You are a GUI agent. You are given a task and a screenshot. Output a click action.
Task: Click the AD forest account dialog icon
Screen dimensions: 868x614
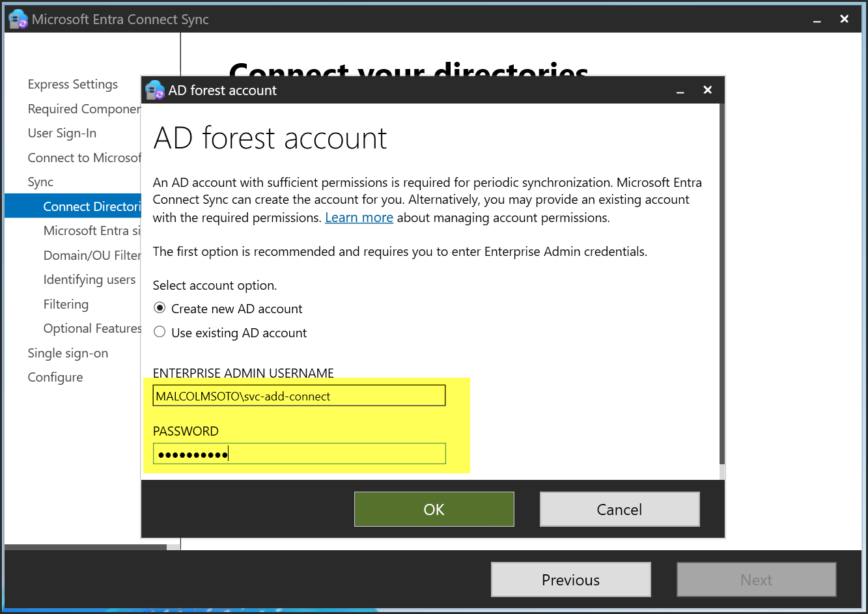(x=155, y=91)
